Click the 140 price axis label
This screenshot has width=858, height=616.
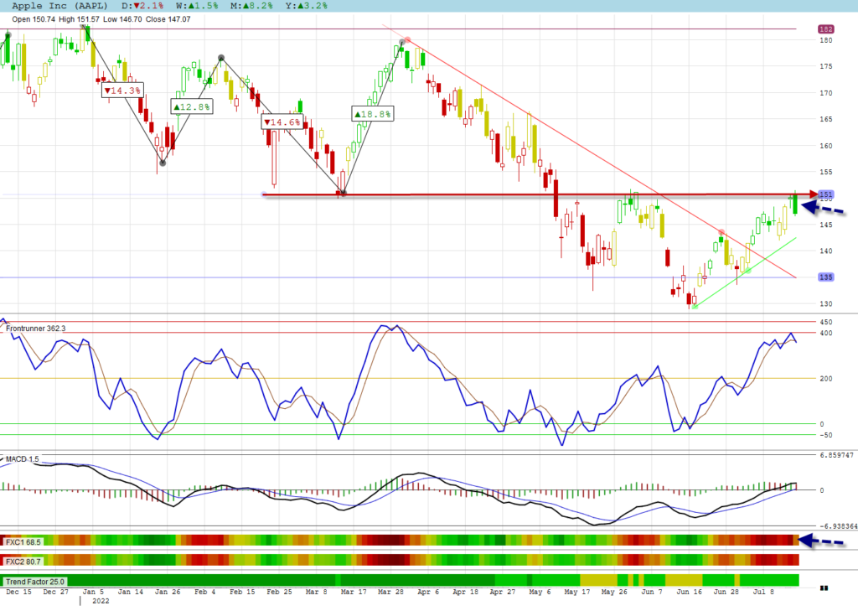coord(825,251)
